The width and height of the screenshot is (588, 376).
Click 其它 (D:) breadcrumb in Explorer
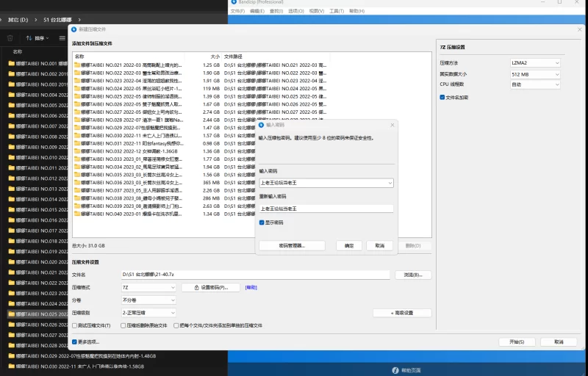[18, 20]
